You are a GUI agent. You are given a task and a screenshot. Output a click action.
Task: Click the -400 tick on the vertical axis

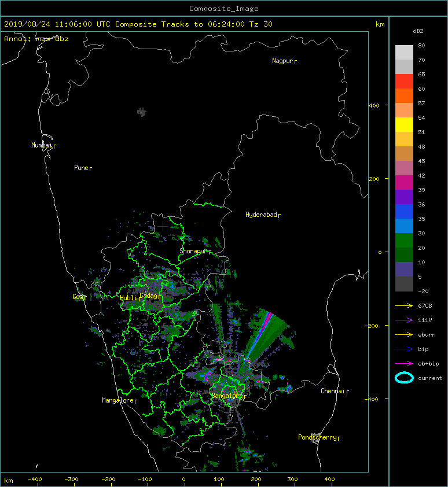(371, 399)
